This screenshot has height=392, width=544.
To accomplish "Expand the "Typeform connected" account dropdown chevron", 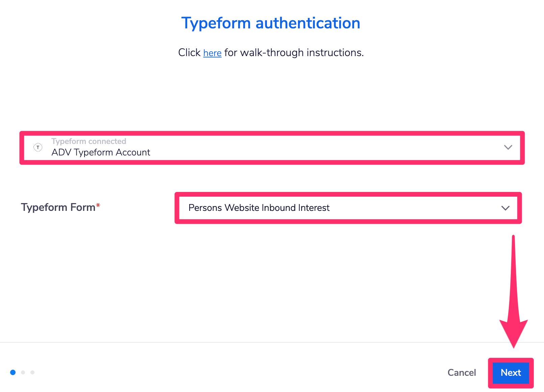I will (x=508, y=147).
